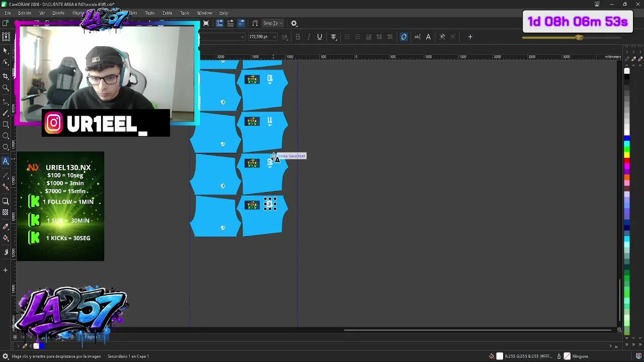
Task: Click the zoom navigator magnifier icon
Action: click(x=619, y=330)
